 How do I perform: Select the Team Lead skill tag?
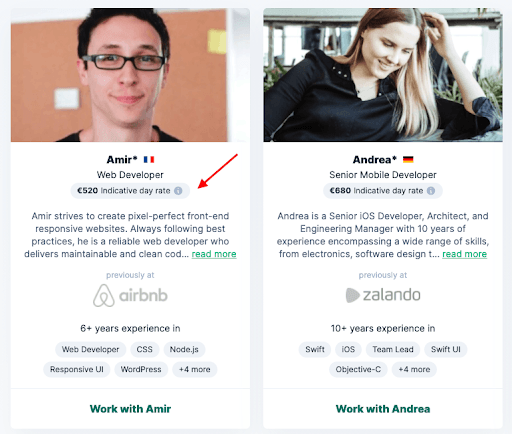pyautogui.click(x=393, y=349)
